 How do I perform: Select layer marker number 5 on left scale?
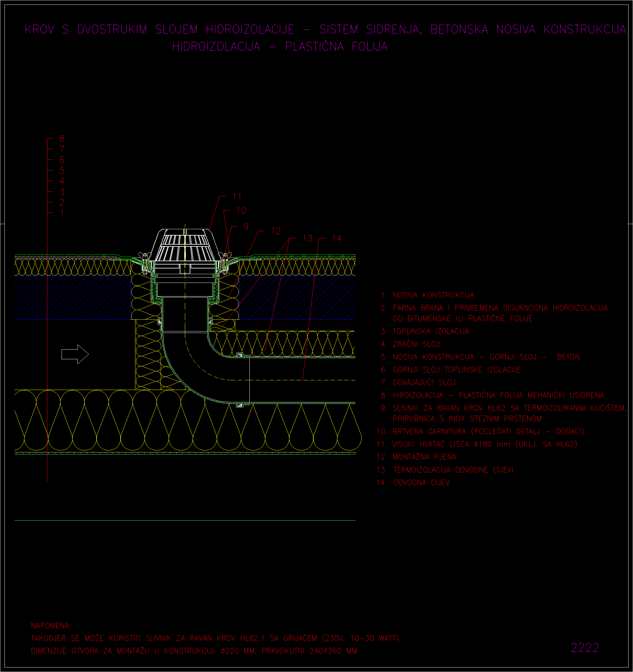[62, 171]
